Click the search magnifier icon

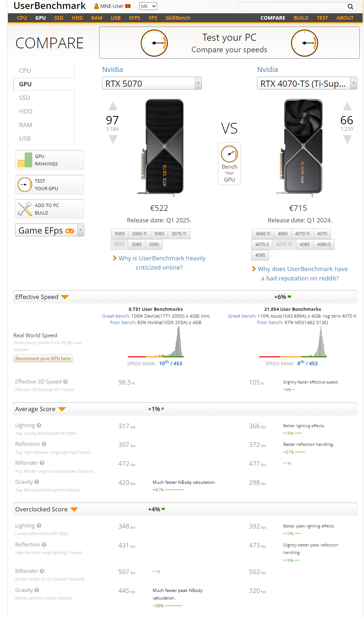[x=350, y=6]
